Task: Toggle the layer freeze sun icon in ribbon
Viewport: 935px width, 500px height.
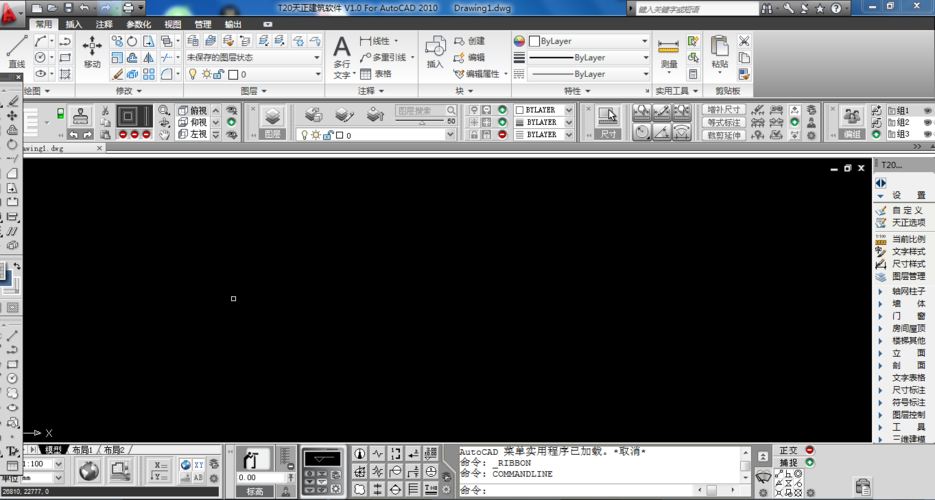Action: coord(206,74)
